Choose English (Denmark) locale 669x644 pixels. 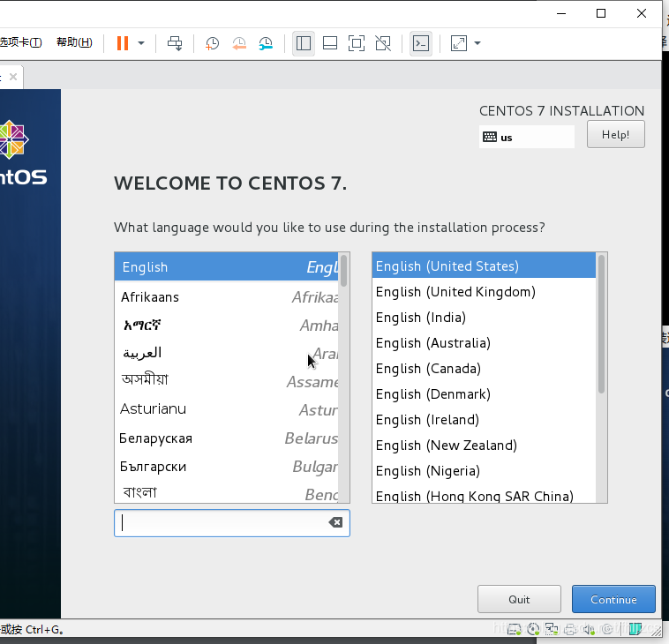[484, 394]
